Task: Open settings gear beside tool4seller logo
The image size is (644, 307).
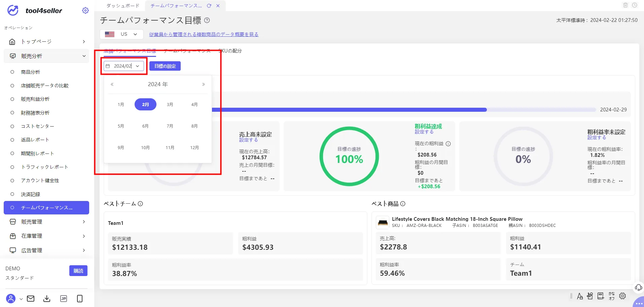Action: point(85,10)
